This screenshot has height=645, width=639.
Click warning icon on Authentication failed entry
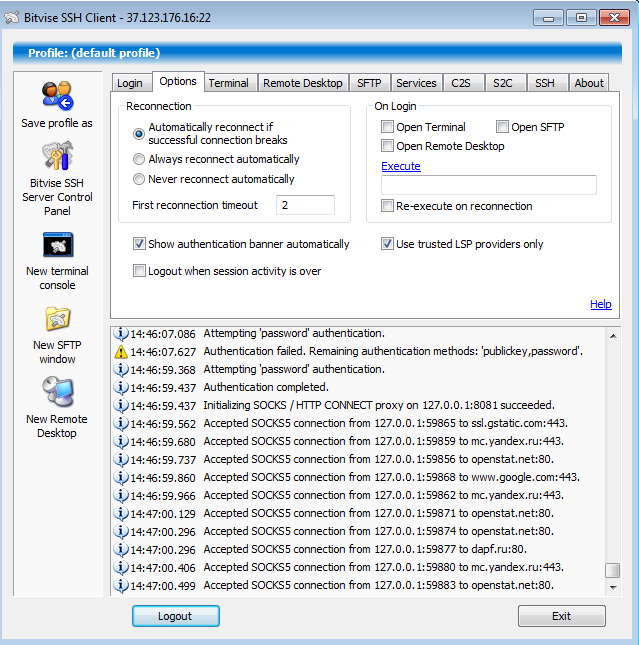pos(121,352)
